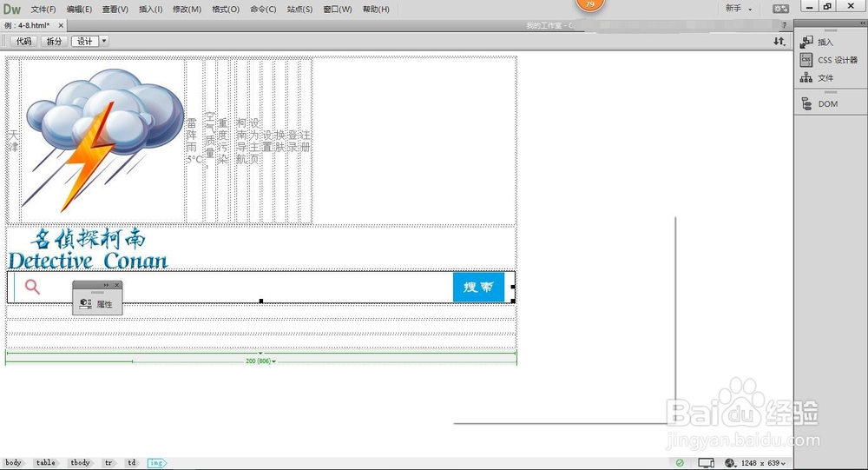The image size is (868, 470).
Task: Open the window size 1248 x 639 dropdown
Action: click(763, 463)
